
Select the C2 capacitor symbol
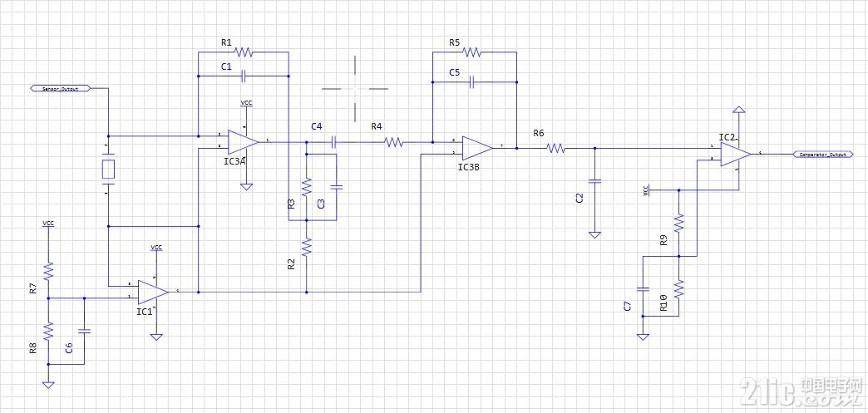[594, 181]
